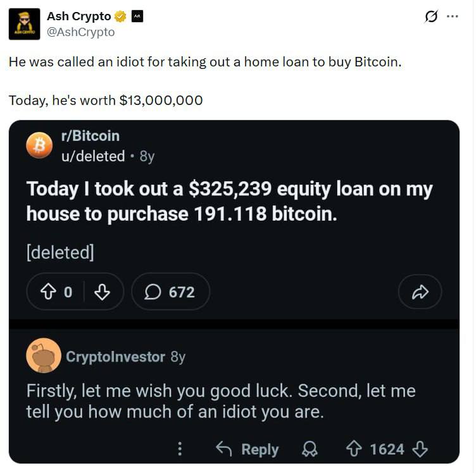476x473 pixels.
Task: Click the affiliate badge beside verified checkmark
Action: click(x=137, y=16)
